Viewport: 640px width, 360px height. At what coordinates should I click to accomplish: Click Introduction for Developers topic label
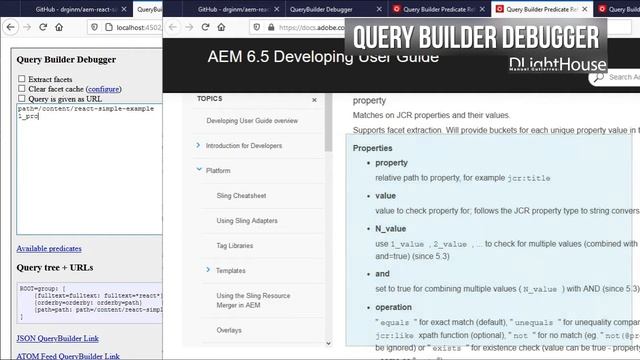click(x=244, y=146)
